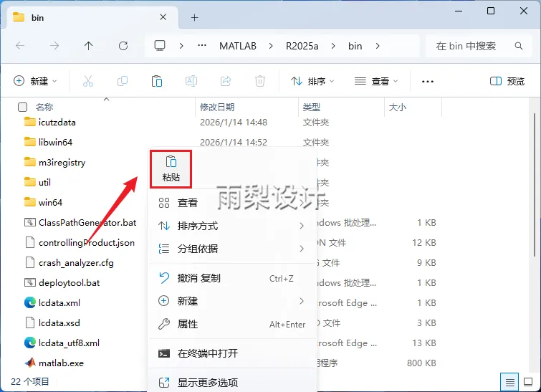Select the ClassPathGenerator.bat file name
The height and width of the screenshot is (392, 541).
(x=87, y=223)
